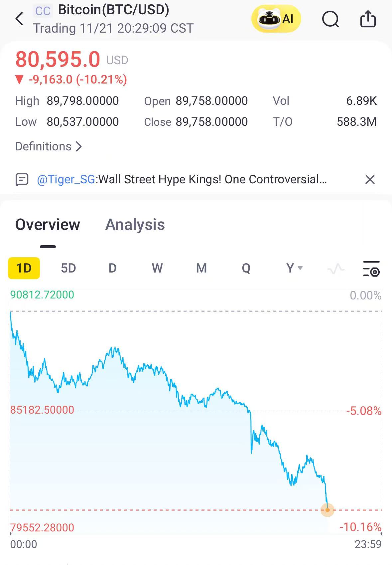Open chart settings icon
The width and height of the screenshot is (392, 565).
click(371, 269)
